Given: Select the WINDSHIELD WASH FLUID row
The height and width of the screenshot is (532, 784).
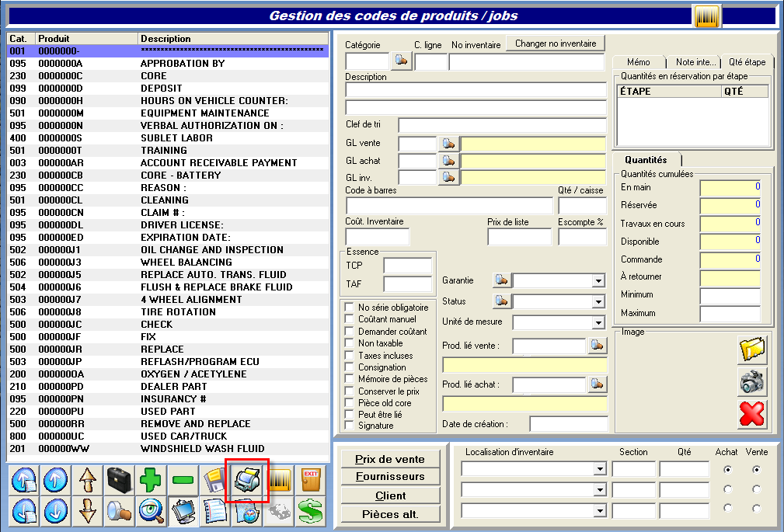Looking at the screenshot, I should pos(168,448).
